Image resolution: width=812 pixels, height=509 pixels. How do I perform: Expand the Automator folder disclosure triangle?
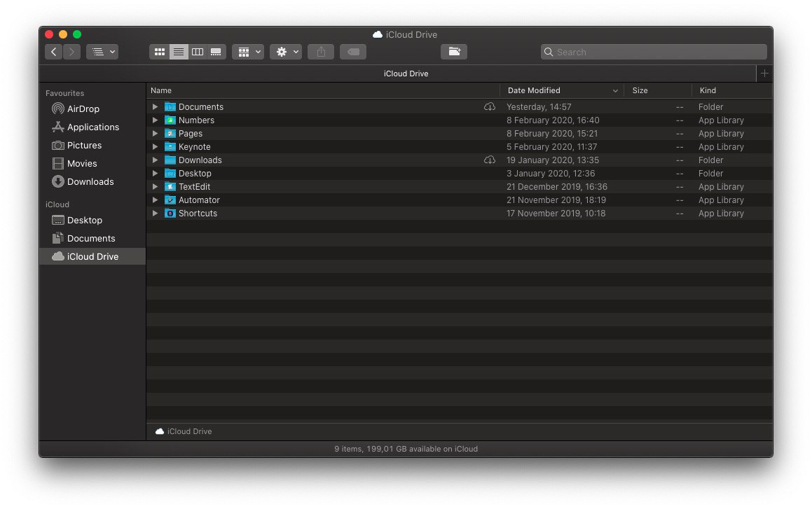point(155,200)
